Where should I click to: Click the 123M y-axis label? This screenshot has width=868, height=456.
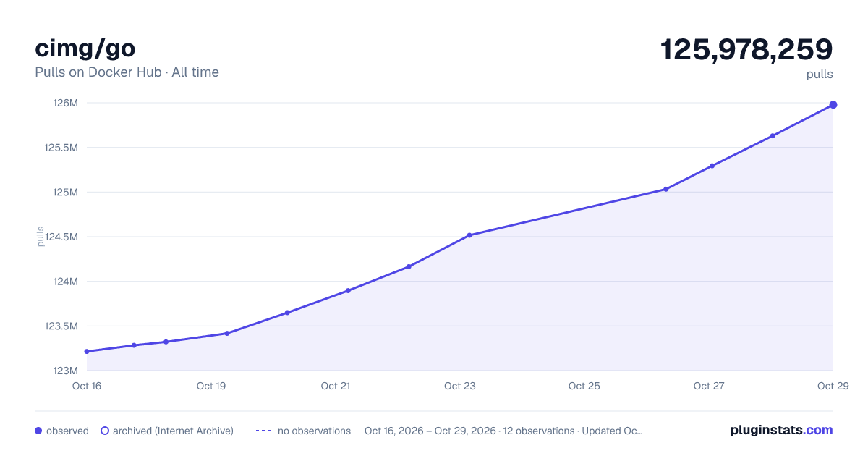click(x=65, y=371)
